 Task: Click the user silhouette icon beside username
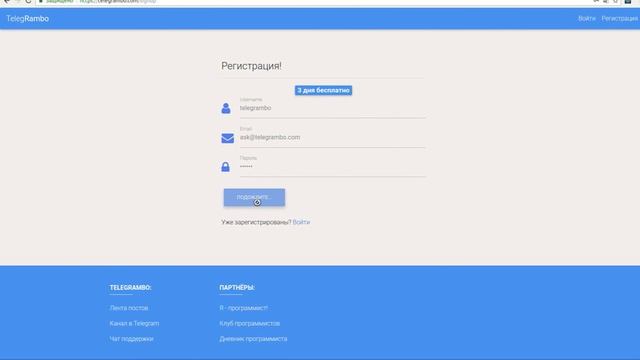226,108
